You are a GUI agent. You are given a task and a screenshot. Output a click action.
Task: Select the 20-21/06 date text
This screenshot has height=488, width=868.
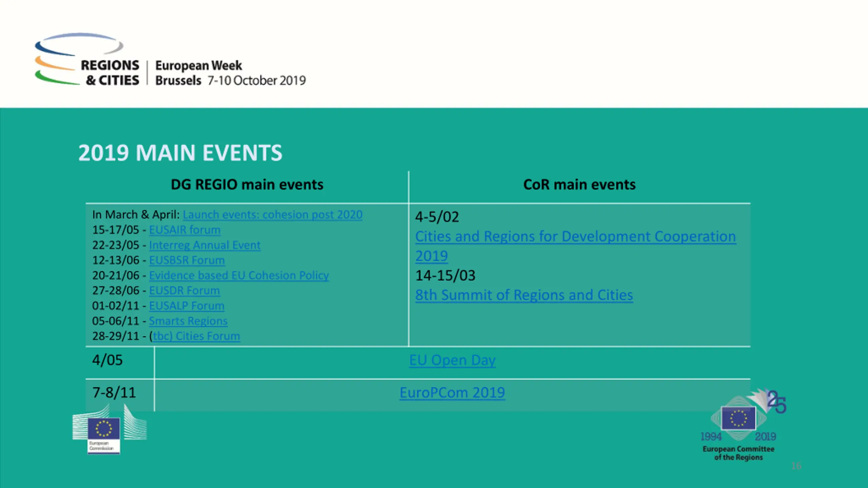[x=116, y=276]
